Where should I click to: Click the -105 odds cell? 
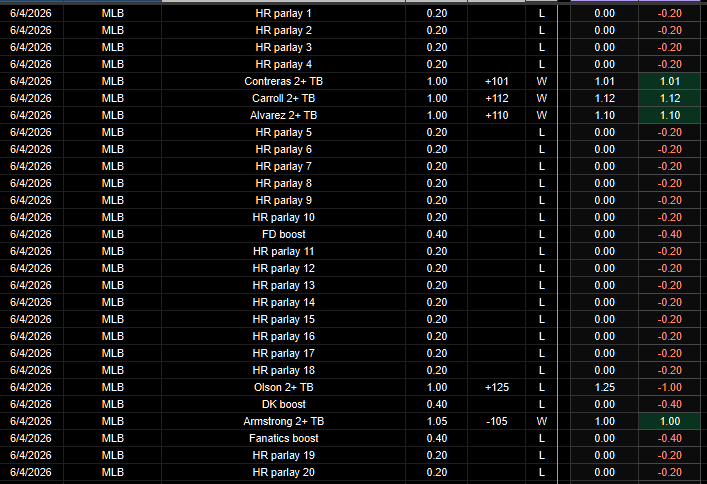[x=496, y=421]
